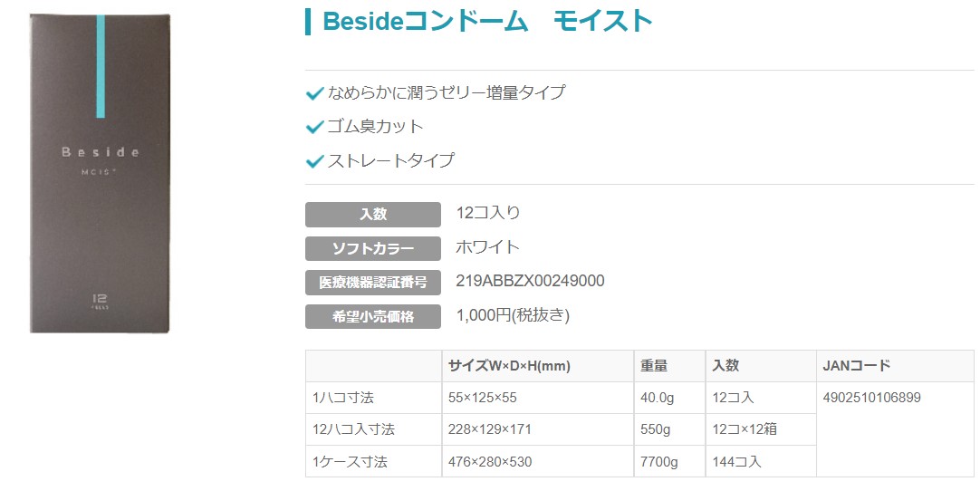Click the 入数 gray label
Screen dimensions: 980x491
(373, 215)
